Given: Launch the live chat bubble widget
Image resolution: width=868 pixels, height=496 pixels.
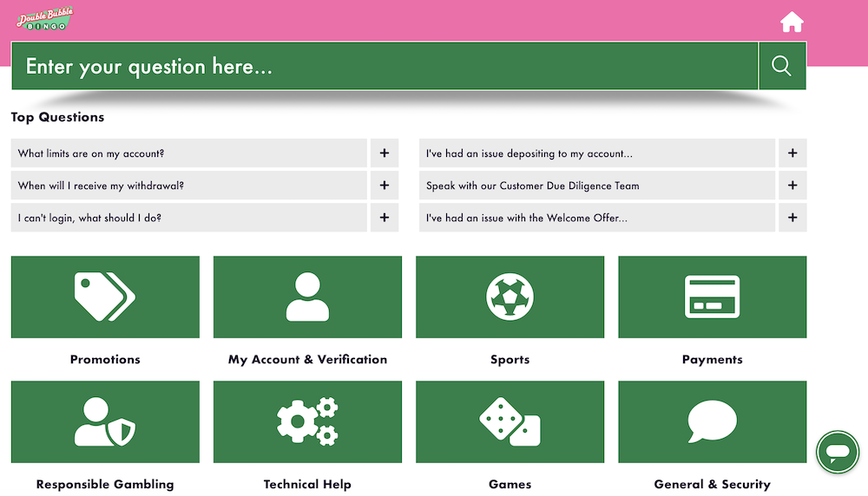Looking at the screenshot, I should 838,453.
